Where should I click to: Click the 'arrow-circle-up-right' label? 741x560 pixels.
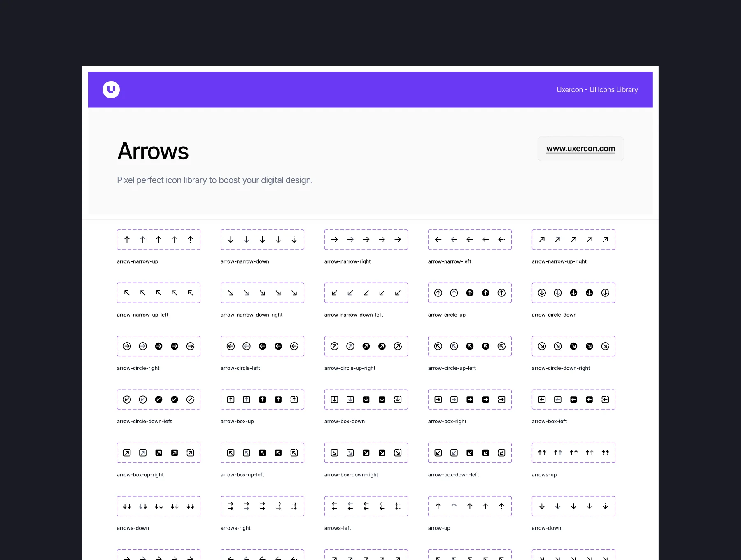(350, 368)
